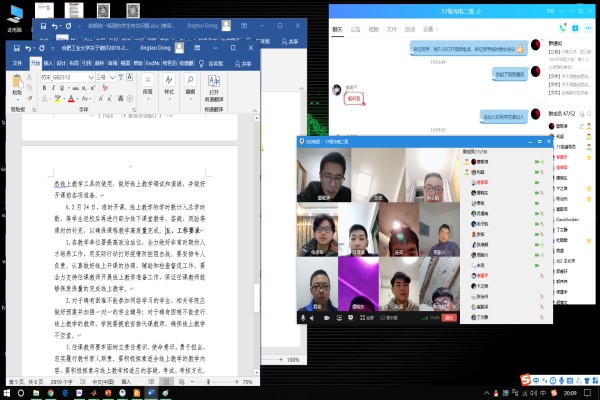Click the text highlight color swatch
This screenshot has width=600, height=400.
pos(57,99)
